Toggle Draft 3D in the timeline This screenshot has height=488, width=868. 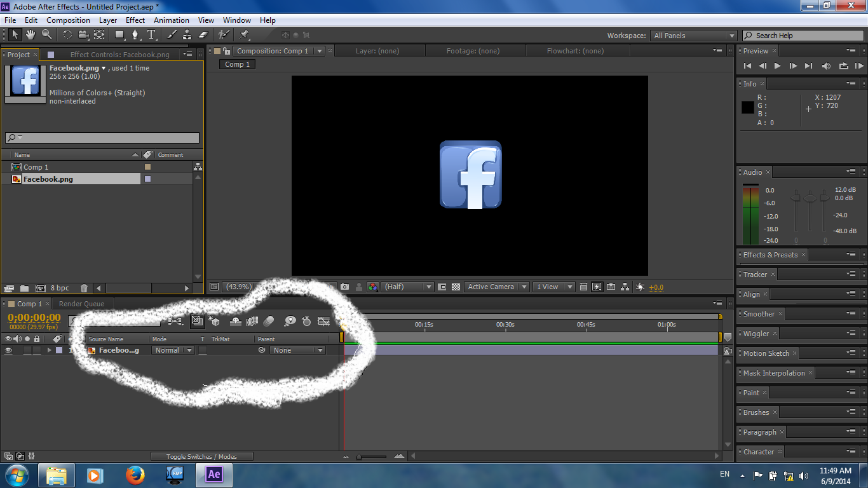point(214,322)
